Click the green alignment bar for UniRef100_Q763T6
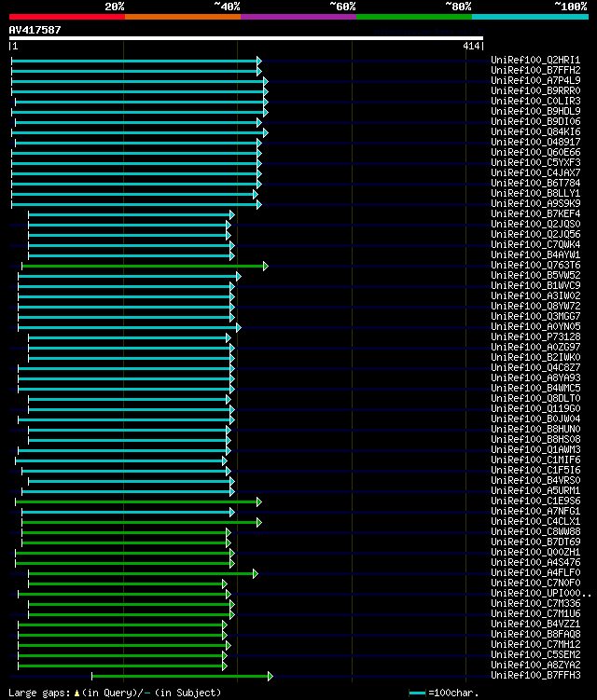This screenshot has width=597, height=700. click(144, 266)
